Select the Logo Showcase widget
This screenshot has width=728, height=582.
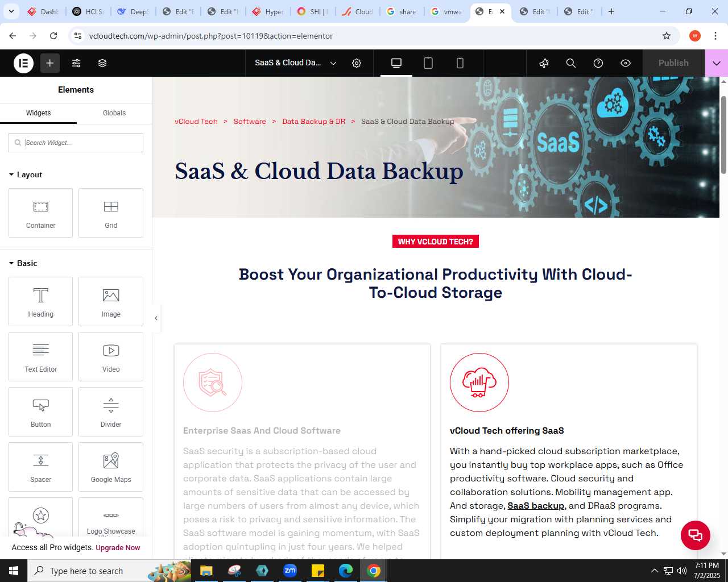[111, 517]
